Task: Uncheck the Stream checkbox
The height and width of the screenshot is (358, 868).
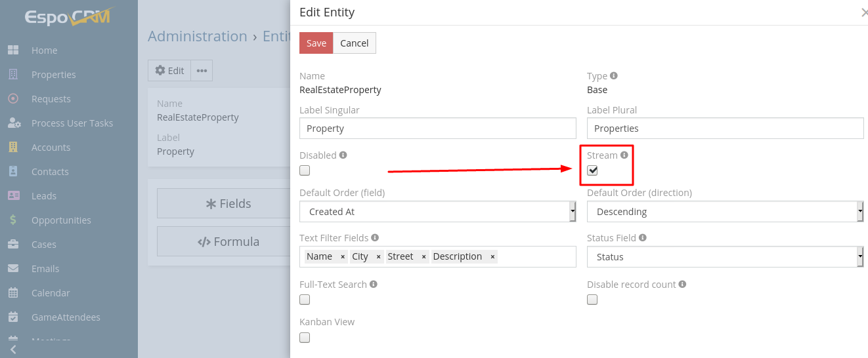Action: pyautogui.click(x=592, y=170)
